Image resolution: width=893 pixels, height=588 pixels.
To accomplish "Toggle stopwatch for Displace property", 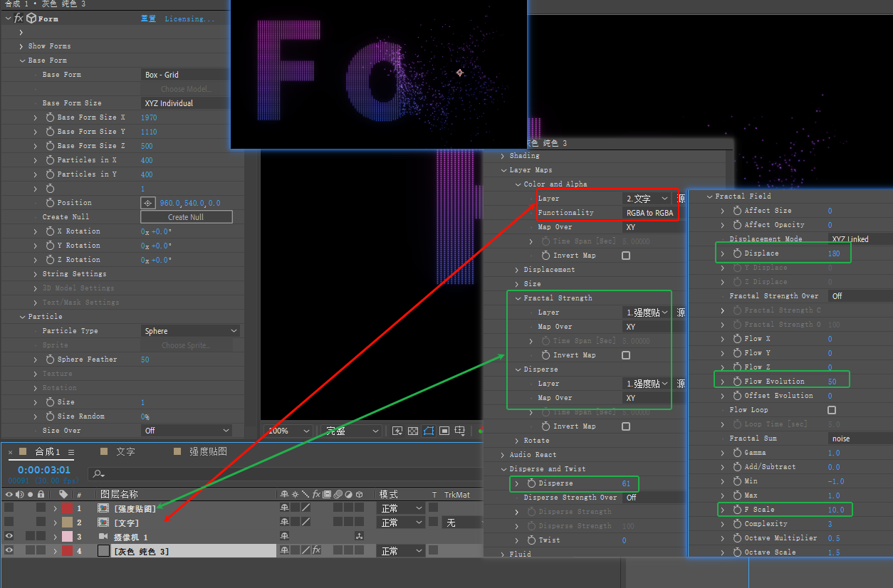I will point(738,253).
